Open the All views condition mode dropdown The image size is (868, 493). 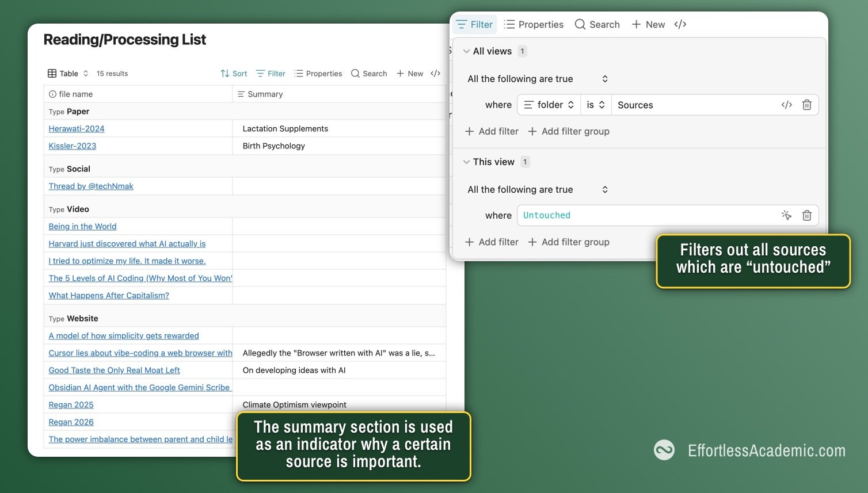pyautogui.click(x=538, y=79)
